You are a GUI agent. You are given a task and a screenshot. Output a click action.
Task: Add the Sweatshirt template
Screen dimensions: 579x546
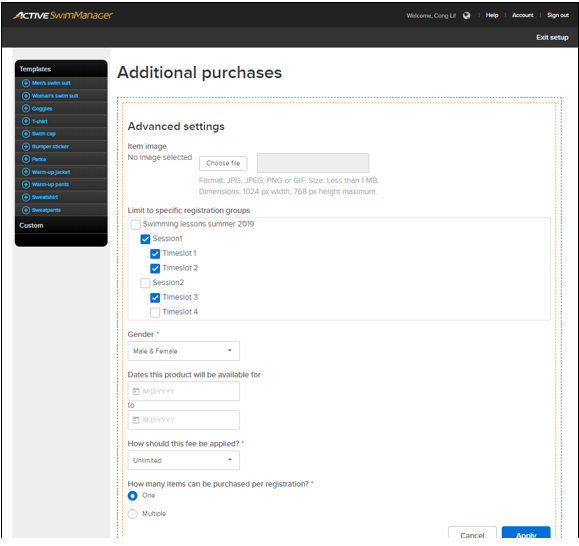(45, 197)
